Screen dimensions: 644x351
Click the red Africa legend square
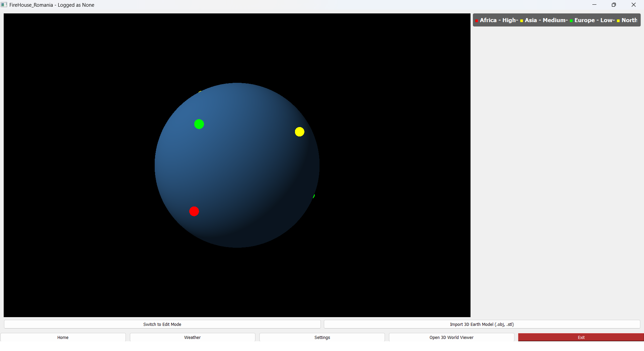coord(477,21)
